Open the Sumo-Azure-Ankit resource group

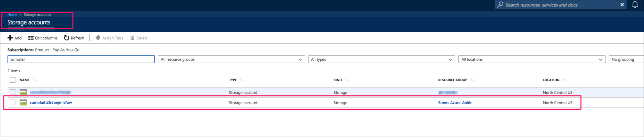pos(455,103)
